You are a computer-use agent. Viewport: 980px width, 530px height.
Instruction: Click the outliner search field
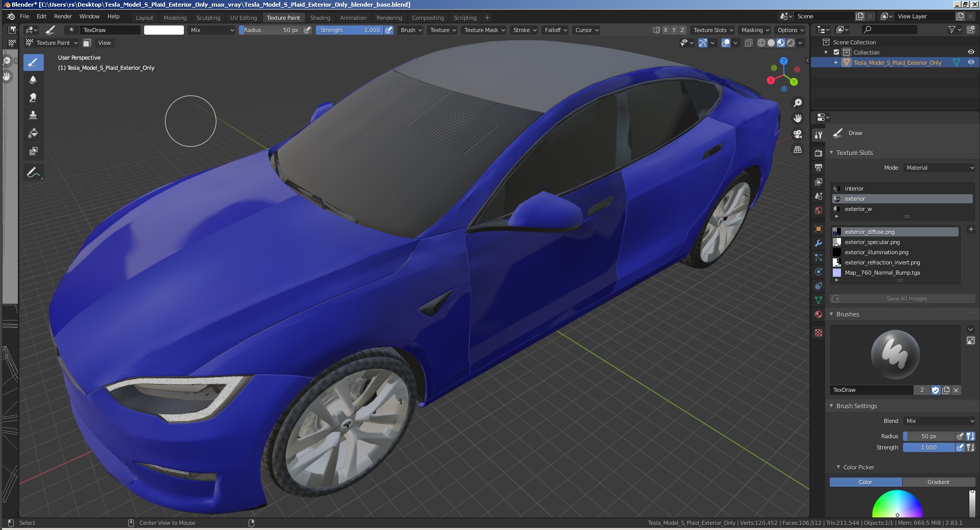pyautogui.click(x=889, y=30)
